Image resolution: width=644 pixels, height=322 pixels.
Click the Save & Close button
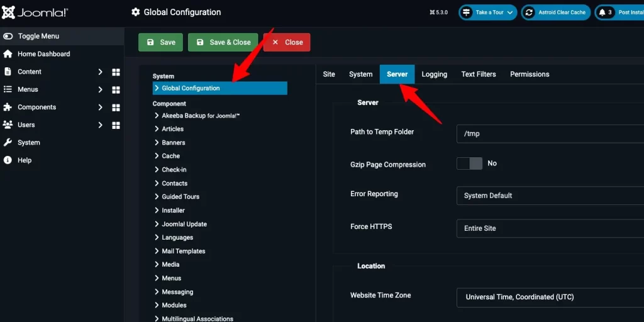[223, 42]
